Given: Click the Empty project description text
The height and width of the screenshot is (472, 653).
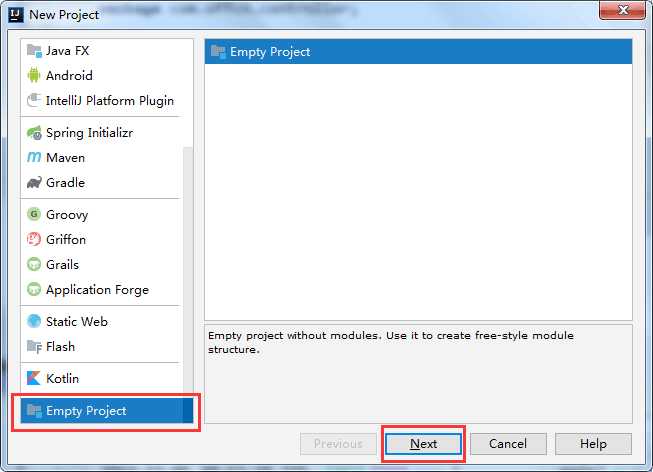Looking at the screenshot, I should tap(391, 342).
